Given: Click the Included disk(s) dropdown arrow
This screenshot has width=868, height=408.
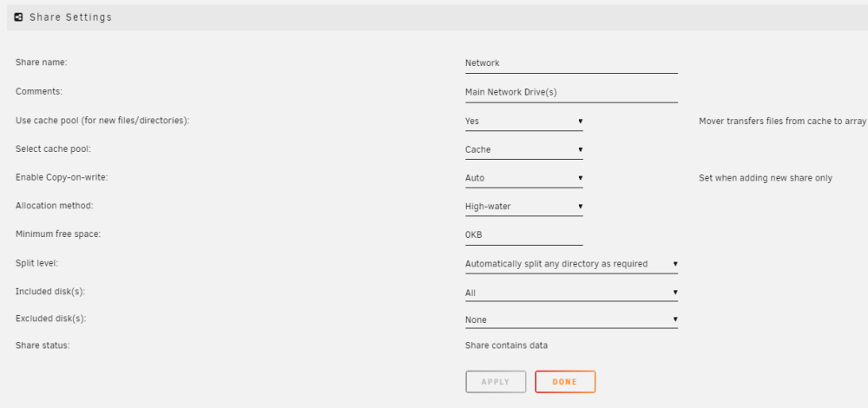Looking at the screenshot, I should coord(675,292).
